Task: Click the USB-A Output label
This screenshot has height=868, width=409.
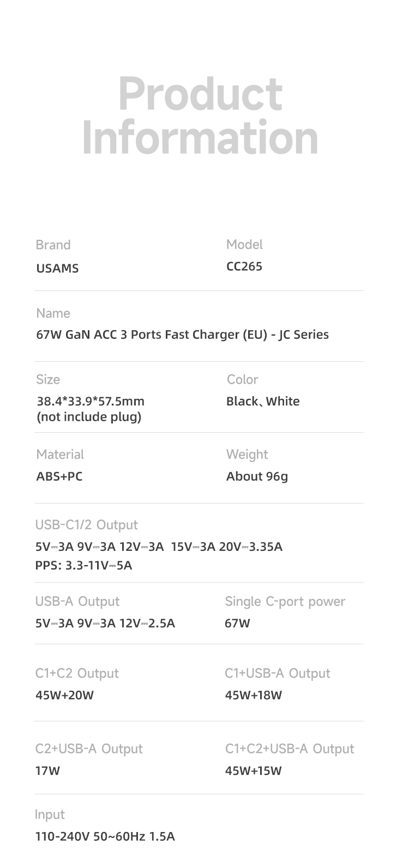Action: (77, 602)
